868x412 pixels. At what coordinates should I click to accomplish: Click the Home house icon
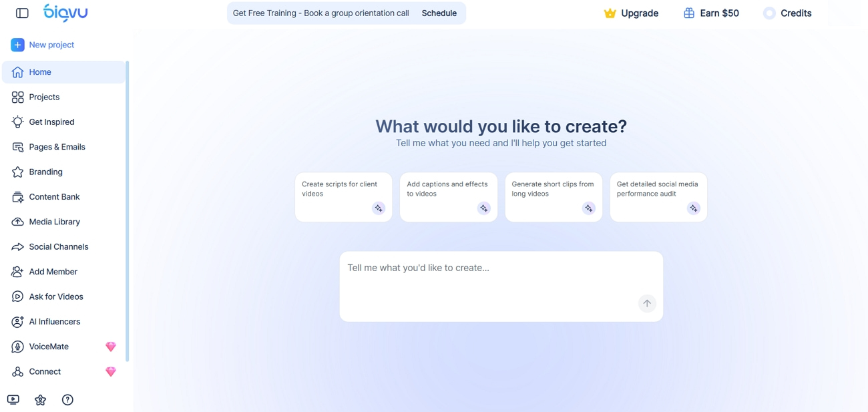click(x=17, y=72)
